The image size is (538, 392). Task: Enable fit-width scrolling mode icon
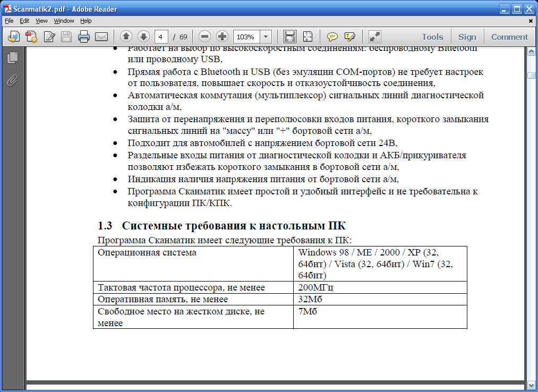tap(290, 37)
